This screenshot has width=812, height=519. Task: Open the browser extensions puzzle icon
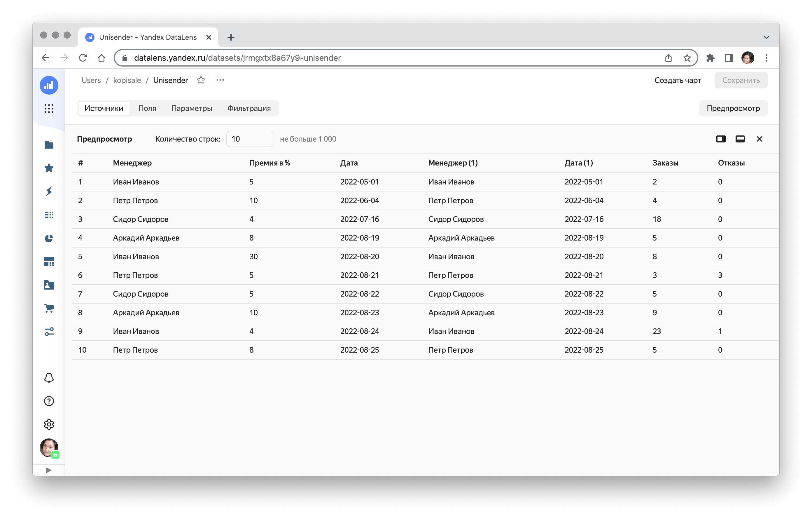pyautogui.click(x=710, y=58)
